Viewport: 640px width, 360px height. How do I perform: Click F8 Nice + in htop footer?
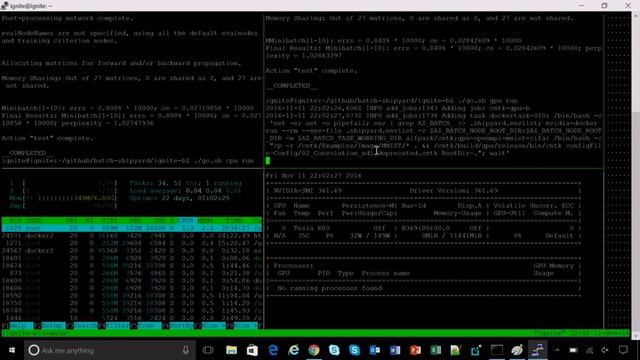coord(242,326)
